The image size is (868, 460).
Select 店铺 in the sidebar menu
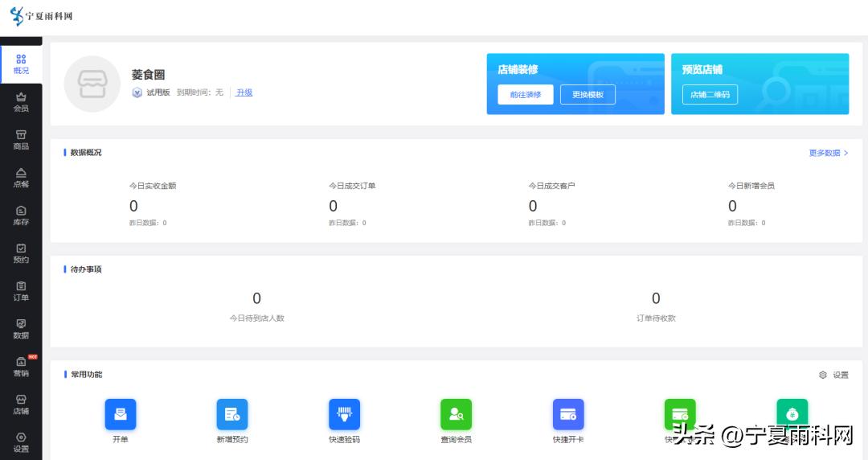point(21,404)
